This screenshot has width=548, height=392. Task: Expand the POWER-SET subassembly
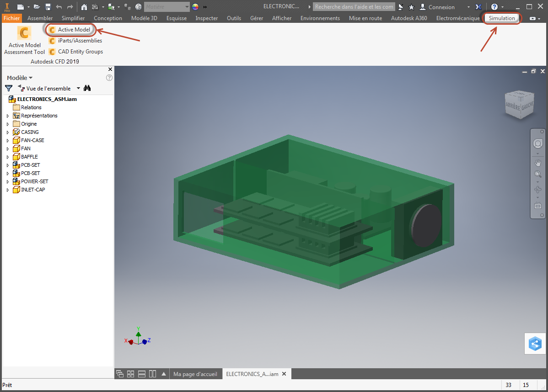click(8, 181)
